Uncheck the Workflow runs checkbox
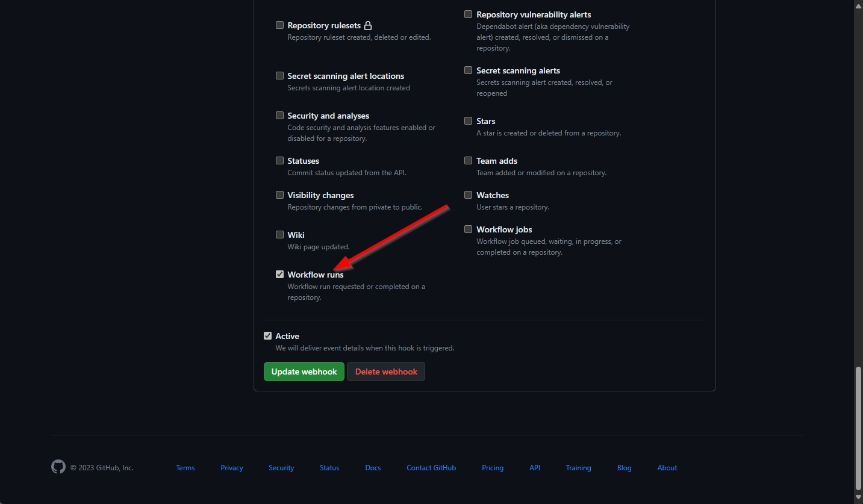Image resolution: width=863 pixels, height=504 pixels. coord(279,275)
